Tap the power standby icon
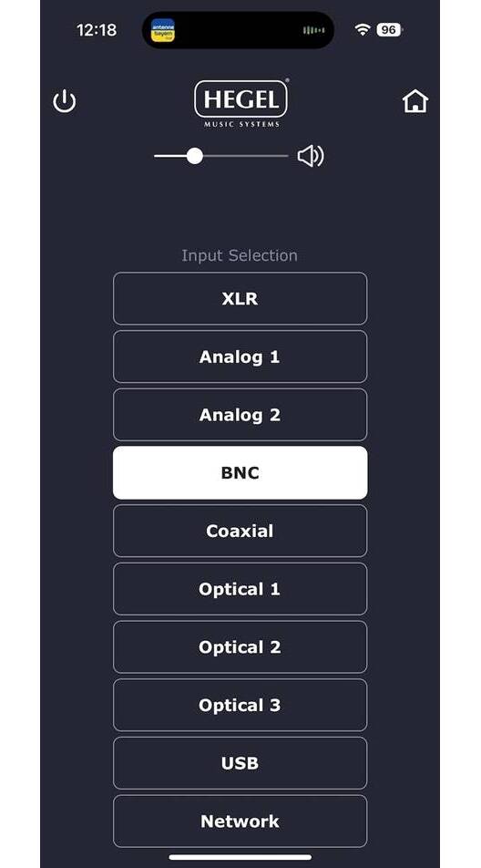Screen dimensions: 481x868 [64, 102]
